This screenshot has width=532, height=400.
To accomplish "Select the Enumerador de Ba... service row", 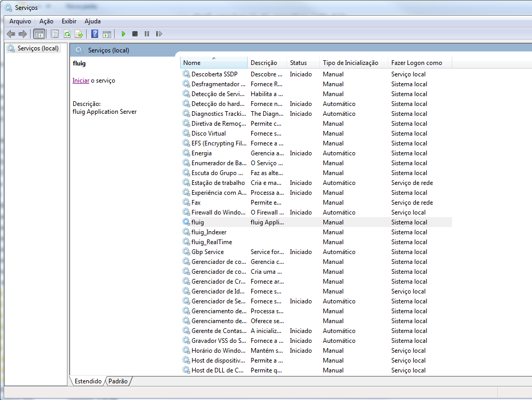I will (x=316, y=163).
